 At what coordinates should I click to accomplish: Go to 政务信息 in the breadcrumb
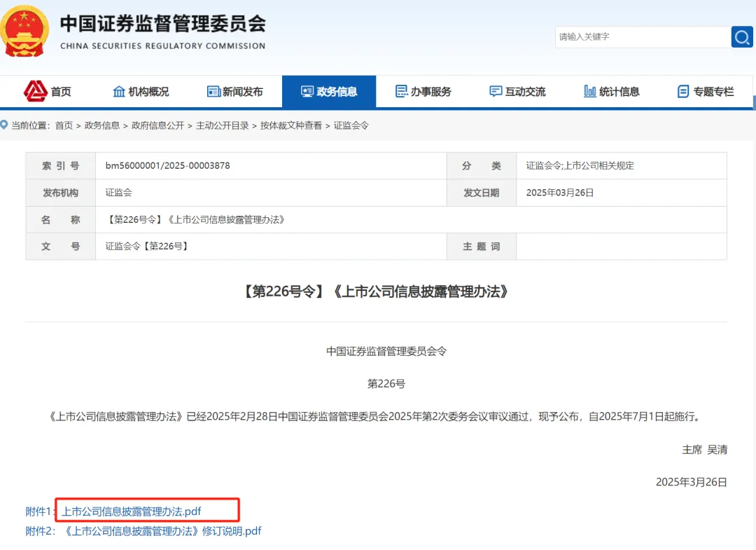point(101,125)
